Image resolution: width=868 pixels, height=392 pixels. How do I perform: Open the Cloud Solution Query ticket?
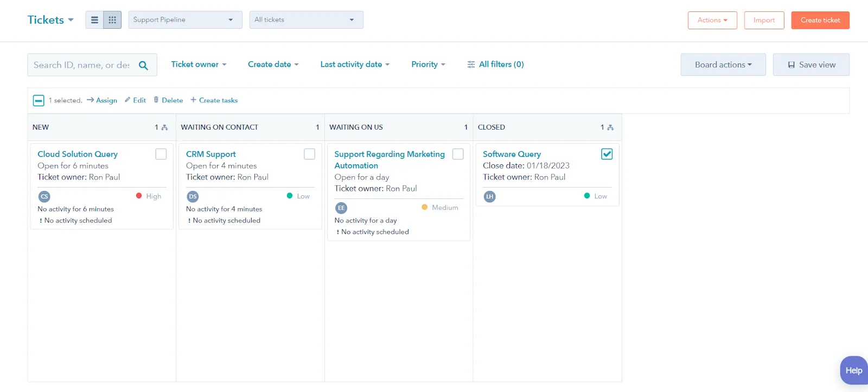(78, 154)
